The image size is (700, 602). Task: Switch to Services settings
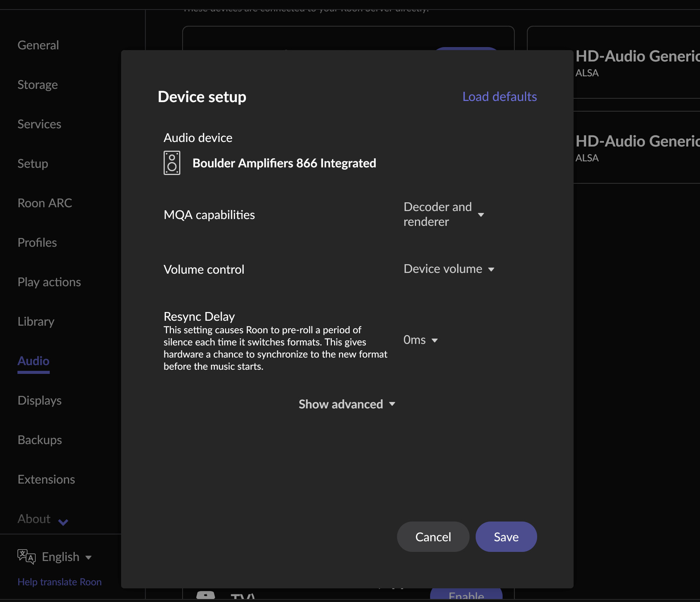point(39,124)
